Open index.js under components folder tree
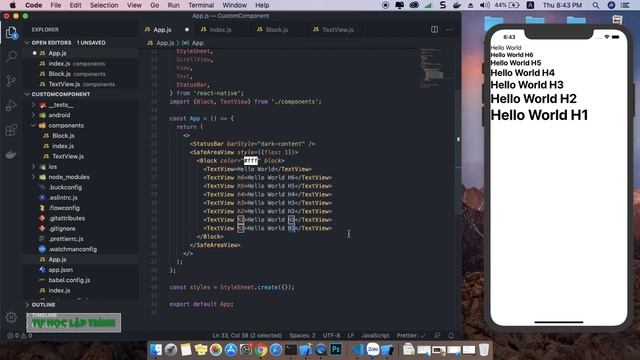Image resolution: width=640 pixels, height=360 pixels. click(x=63, y=146)
